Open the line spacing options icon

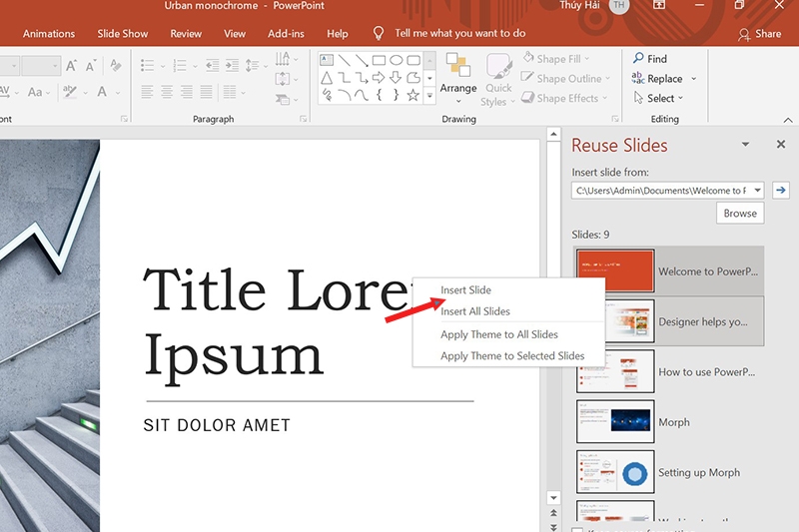pyautogui.click(x=253, y=65)
